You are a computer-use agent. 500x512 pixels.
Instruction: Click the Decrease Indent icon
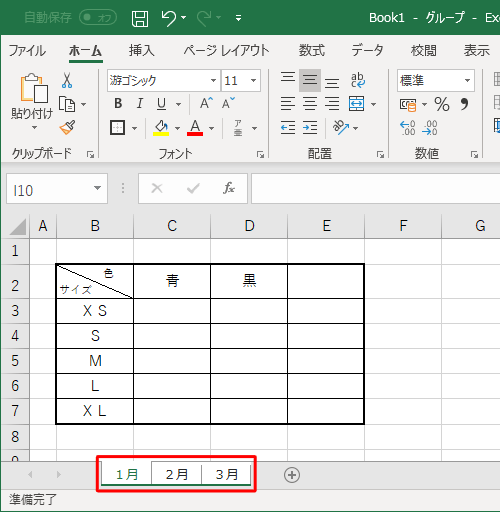pos(288,128)
